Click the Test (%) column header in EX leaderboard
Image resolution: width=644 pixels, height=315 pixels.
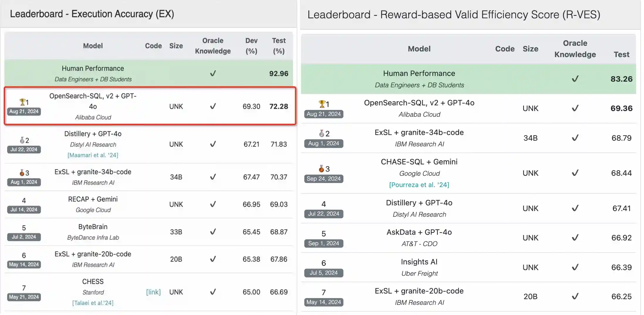(279, 46)
